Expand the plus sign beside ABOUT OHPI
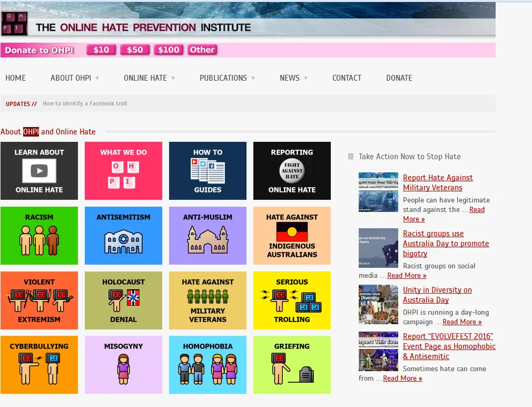The width and height of the screenshot is (532, 407). point(97,77)
